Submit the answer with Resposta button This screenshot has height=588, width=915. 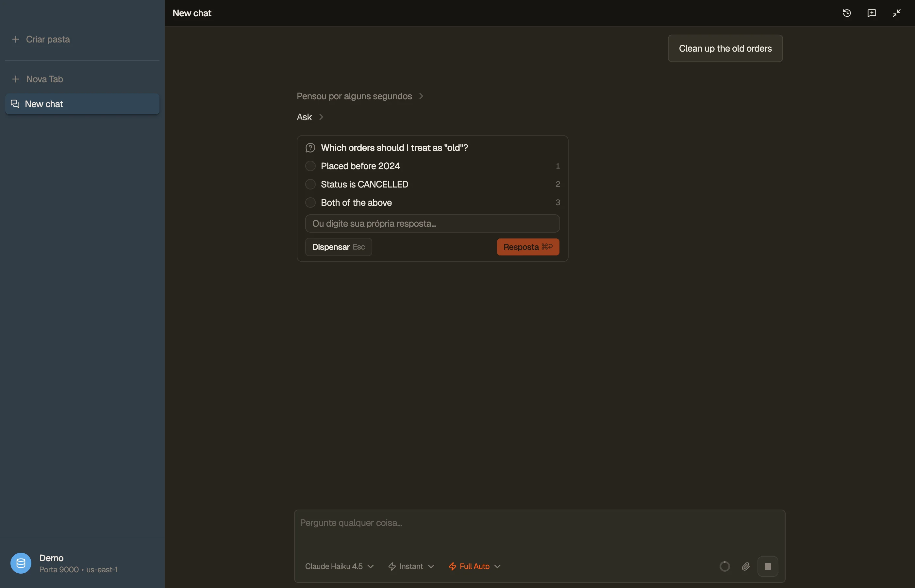528,247
